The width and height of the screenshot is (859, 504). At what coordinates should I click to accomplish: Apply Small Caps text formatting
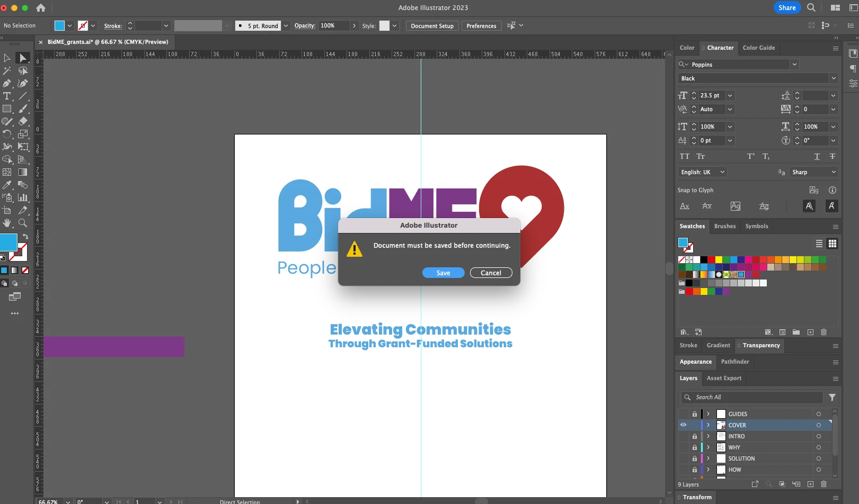pyautogui.click(x=701, y=156)
